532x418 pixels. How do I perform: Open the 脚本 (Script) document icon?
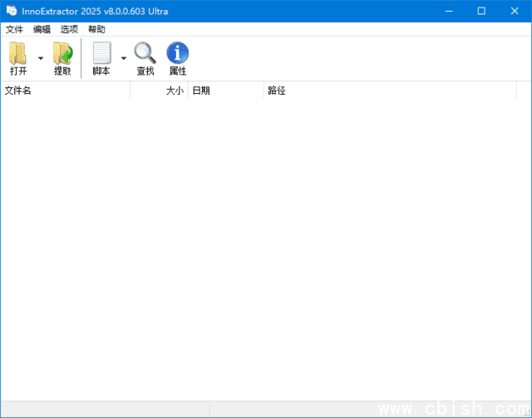[101, 54]
